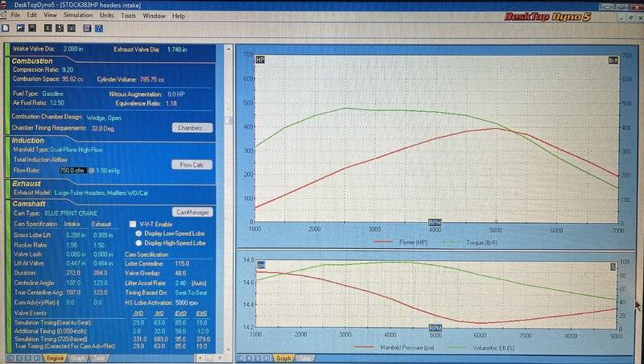644x364 pixels.
Task: Click last-tab arrow left of Graph tab
Action: (x=266, y=358)
